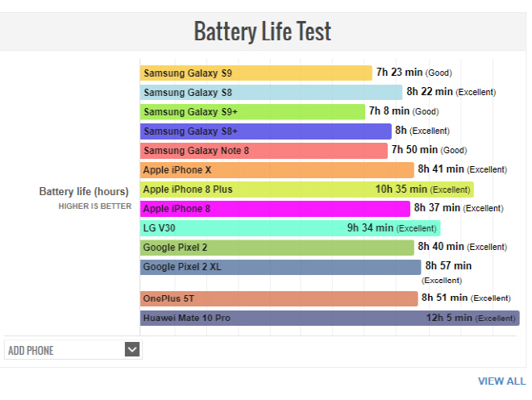Select the Google Pixel 2 XL bar
Image resolution: width=532 pixels, height=400 pixels.
[x=281, y=267]
